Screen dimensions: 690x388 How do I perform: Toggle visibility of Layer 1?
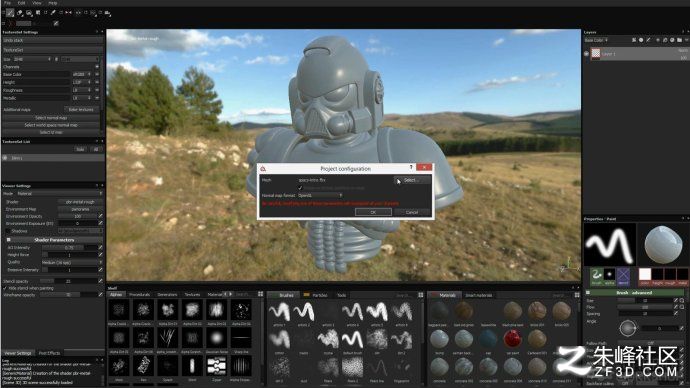coord(586,54)
